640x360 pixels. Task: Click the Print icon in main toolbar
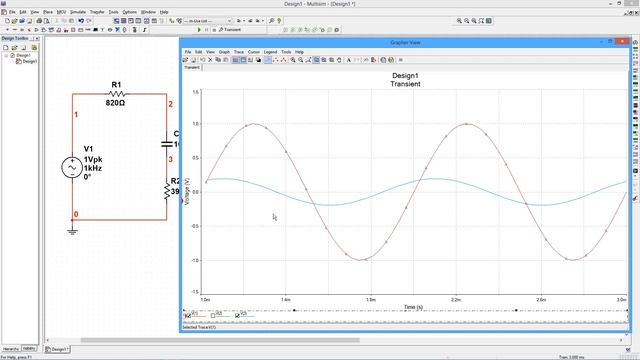pyautogui.click(x=39, y=21)
